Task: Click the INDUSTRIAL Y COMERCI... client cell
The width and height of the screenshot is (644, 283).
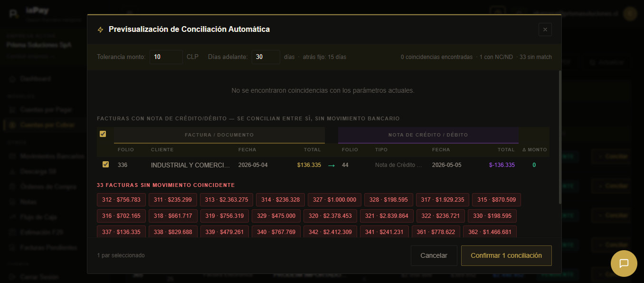Action: coord(190,165)
